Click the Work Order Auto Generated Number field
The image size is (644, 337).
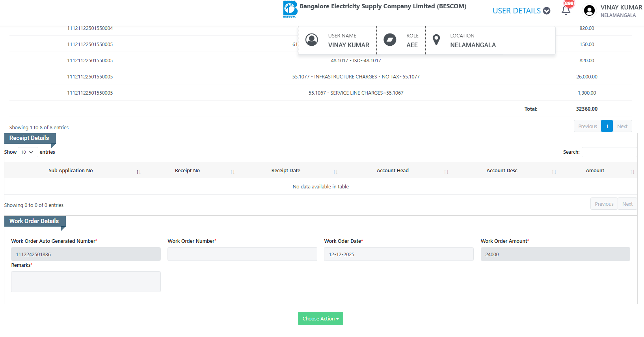coord(86,254)
